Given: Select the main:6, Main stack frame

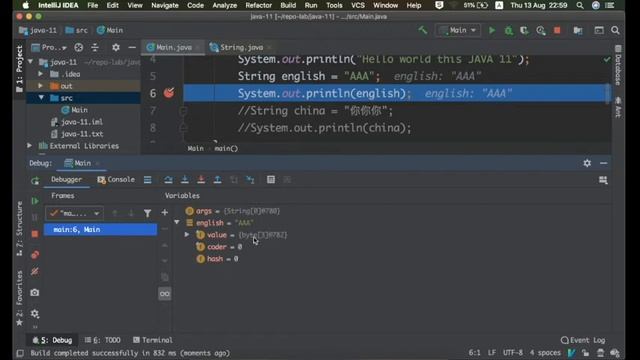Looking at the screenshot, I should pos(100,229).
